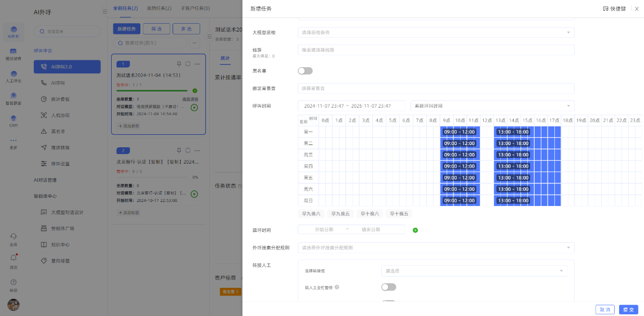Open 通知 bell icon in left sidebar

[14, 257]
